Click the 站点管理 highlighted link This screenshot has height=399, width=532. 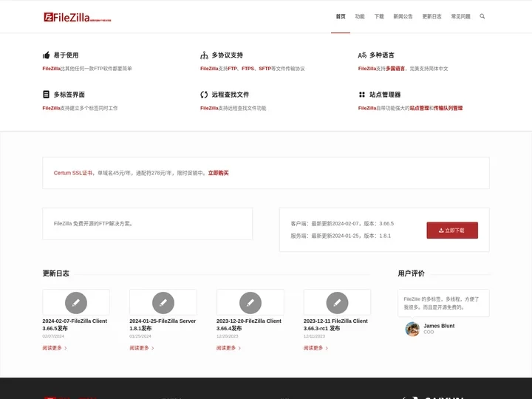click(420, 108)
